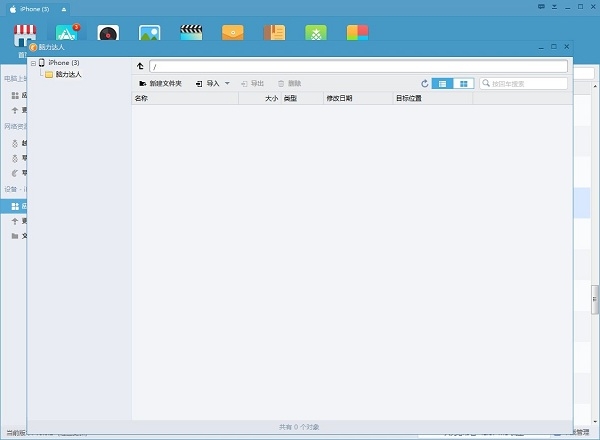Viewport: 600px width, 440px height.
Task: Open the store home icon in main window
Action: 25,34
